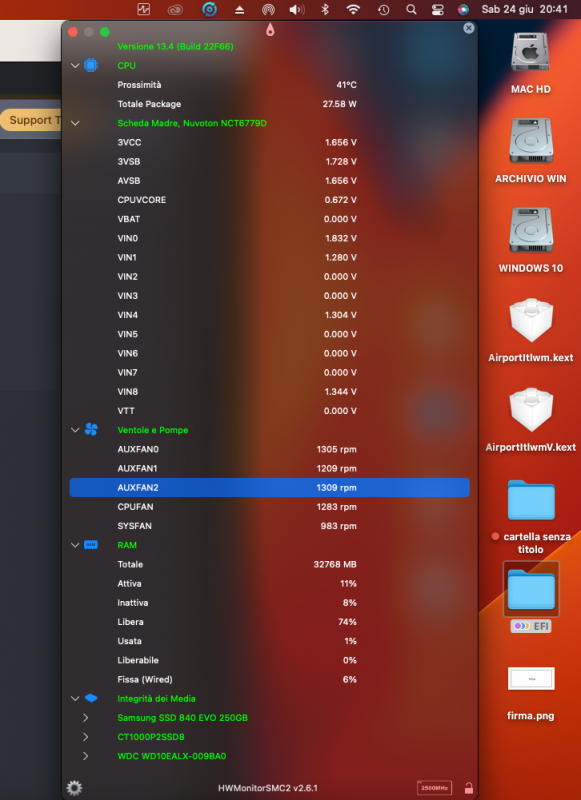Viewport: 581px width, 800px height.
Task: Expand CT1000P2SSD8 drive entry
Action: tap(85, 737)
